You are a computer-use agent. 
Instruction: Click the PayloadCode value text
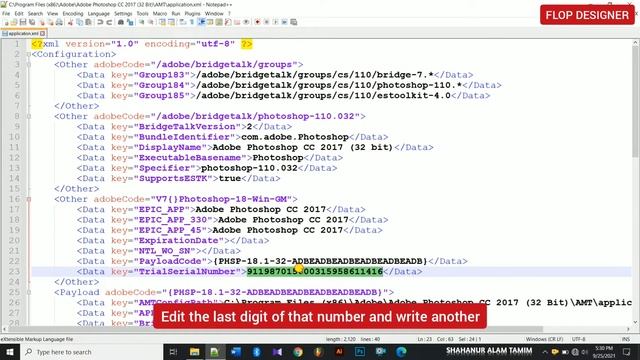(x=320, y=261)
